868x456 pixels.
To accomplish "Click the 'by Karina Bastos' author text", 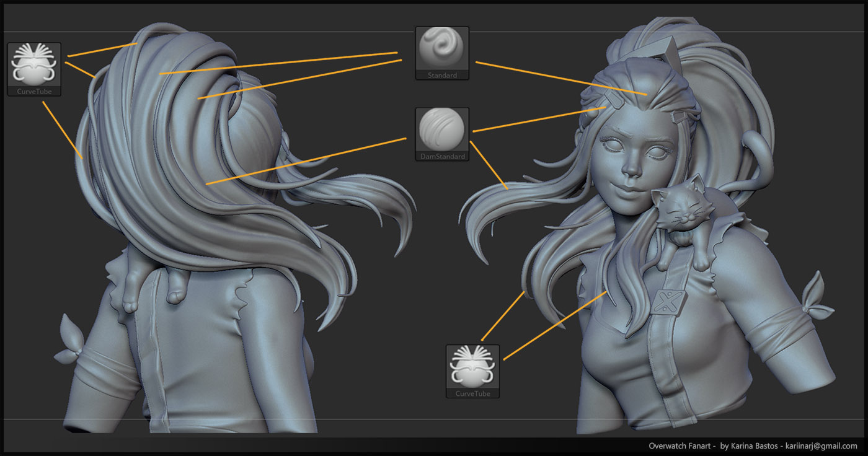I will 750,446.
